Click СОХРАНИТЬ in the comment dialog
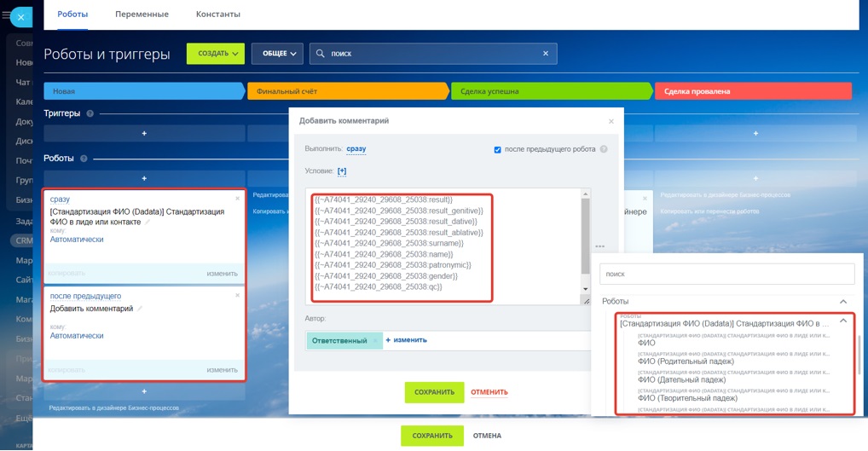 435,392
